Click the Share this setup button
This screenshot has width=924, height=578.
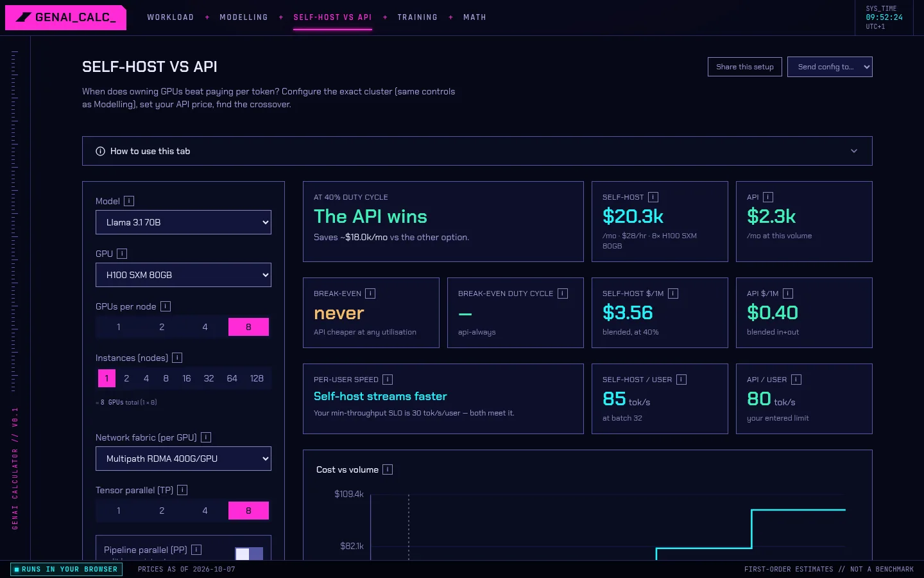(x=745, y=67)
